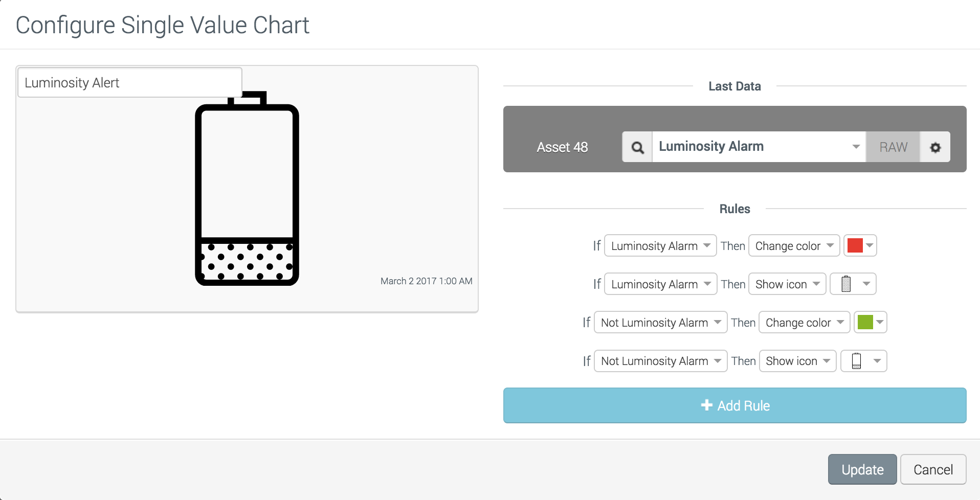Open the empty battery icon picker
The image size is (980, 500).
click(x=863, y=361)
